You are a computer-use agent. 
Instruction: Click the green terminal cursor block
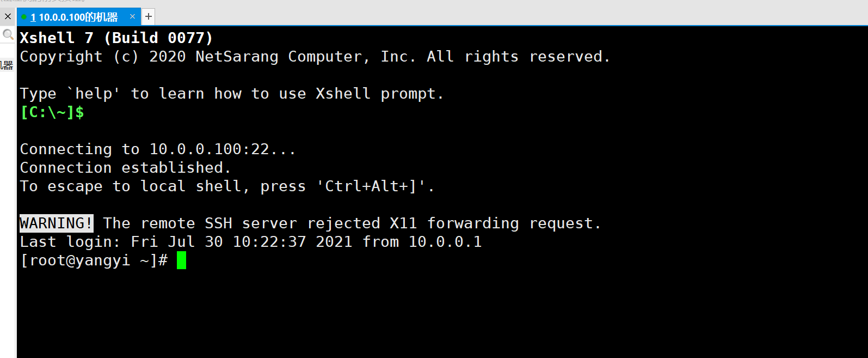[x=181, y=260]
